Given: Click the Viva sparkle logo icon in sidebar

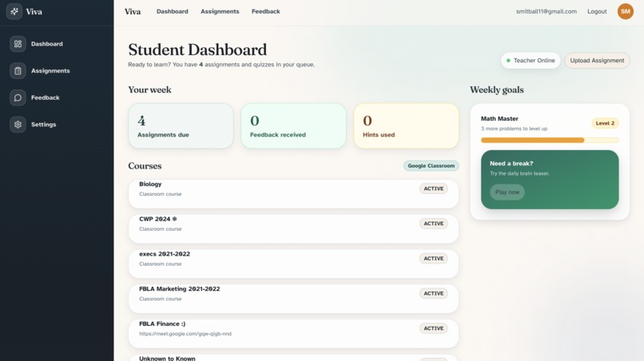Looking at the screenshot, I should pyautogui.click(x=14, y=11).
